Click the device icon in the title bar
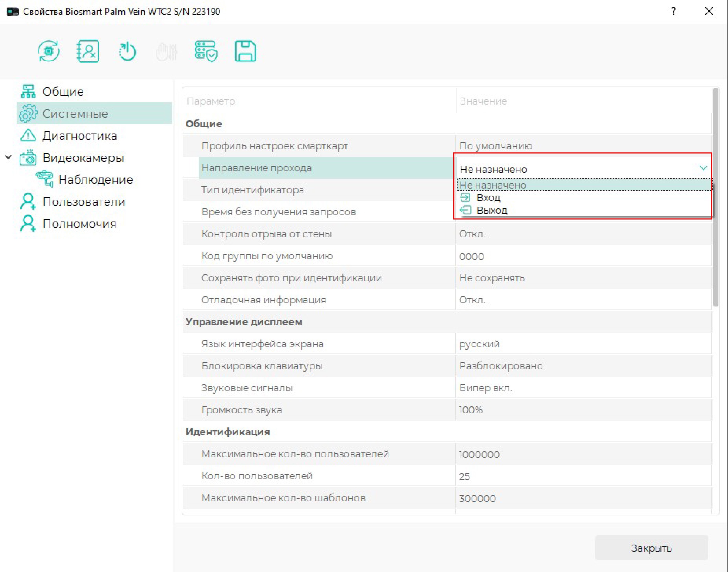Viewport: 728px width, 572px height. (13, 11)
